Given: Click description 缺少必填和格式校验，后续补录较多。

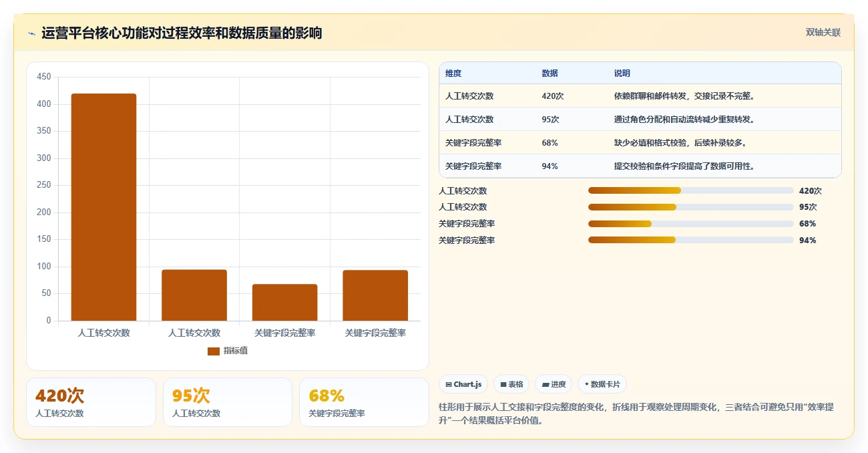Looking at the screenshot, I should pos(680,143).
